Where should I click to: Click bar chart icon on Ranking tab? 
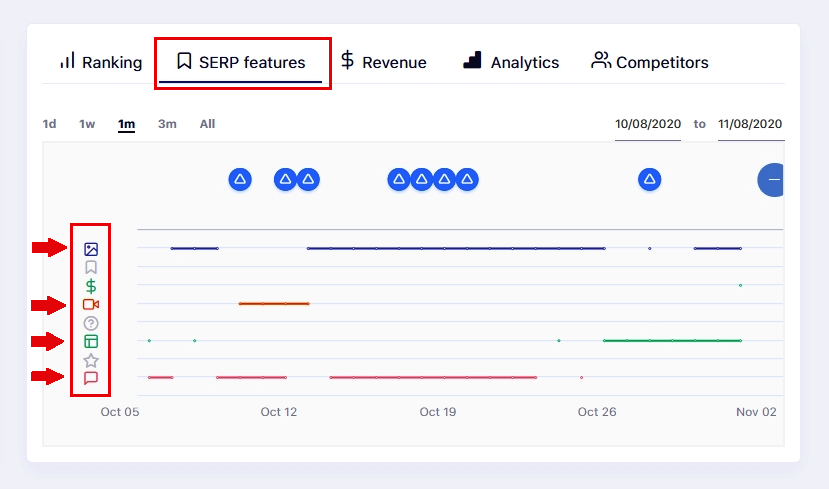pos(67,60)
